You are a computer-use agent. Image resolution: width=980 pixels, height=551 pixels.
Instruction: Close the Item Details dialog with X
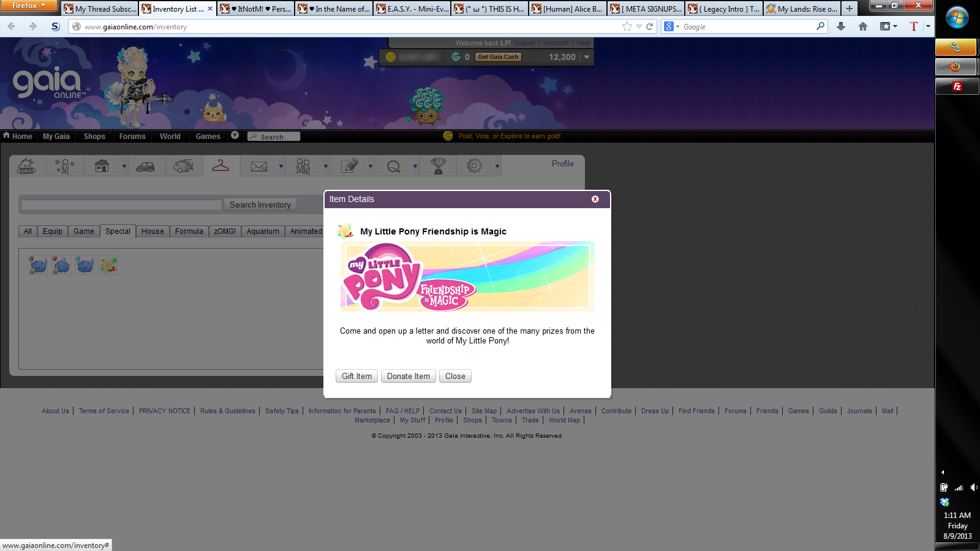(595, 199)
